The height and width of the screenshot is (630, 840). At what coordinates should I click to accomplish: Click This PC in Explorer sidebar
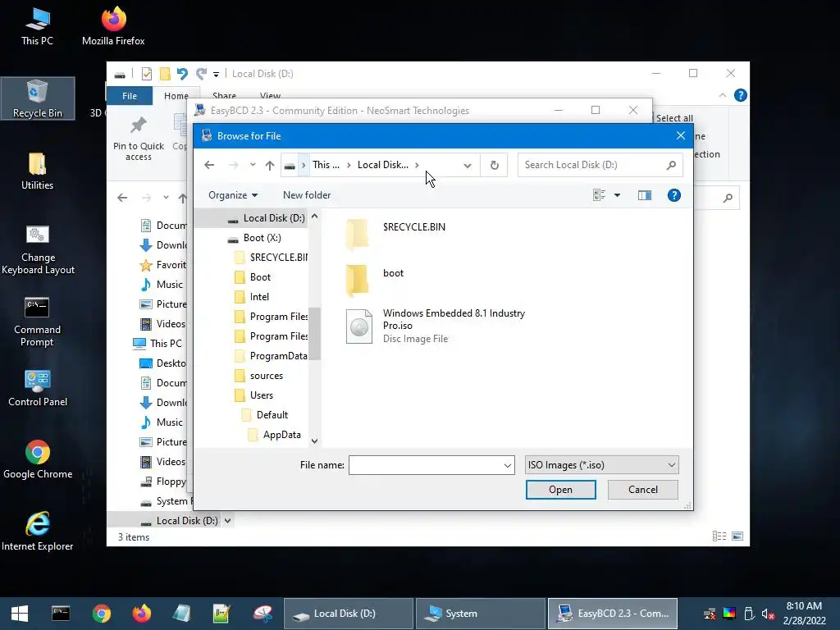(158, 344)
